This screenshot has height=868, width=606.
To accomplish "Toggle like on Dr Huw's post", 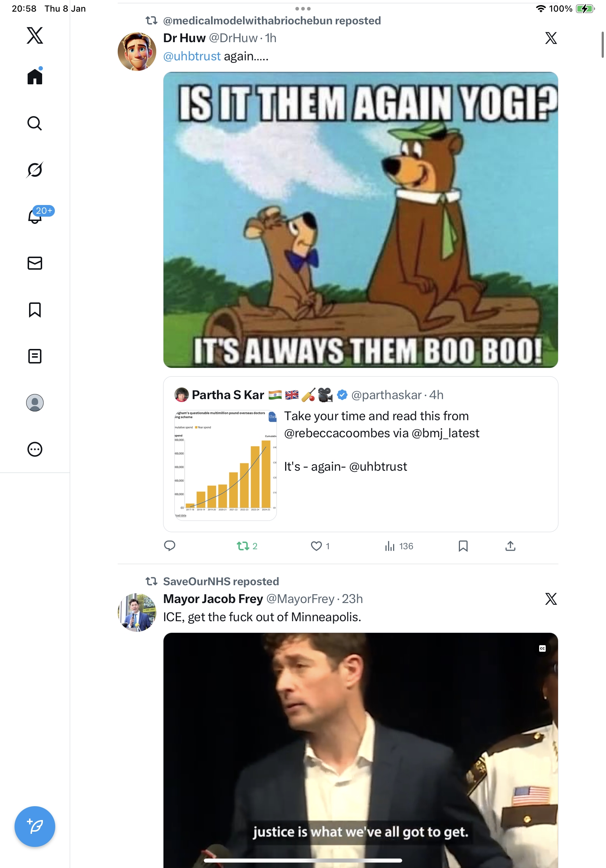I will pos(316,546).
